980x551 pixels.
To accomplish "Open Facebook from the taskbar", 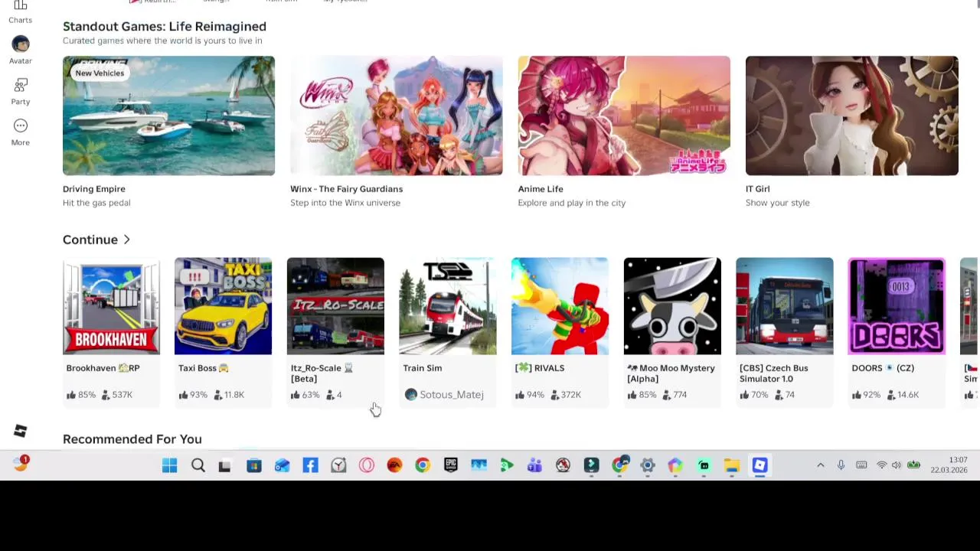I will point(310,465).
